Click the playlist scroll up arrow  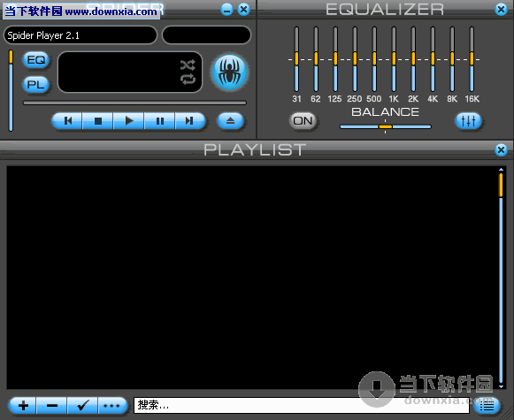click(x=501, y=170)
